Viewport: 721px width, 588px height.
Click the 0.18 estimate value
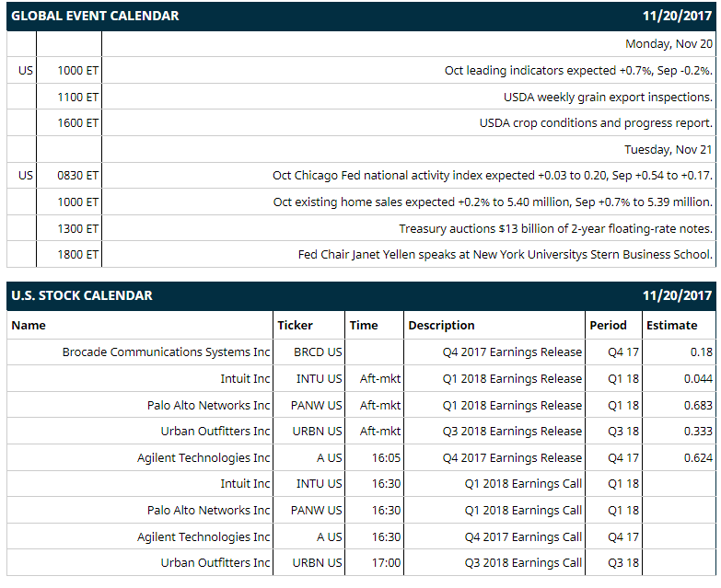702,352
